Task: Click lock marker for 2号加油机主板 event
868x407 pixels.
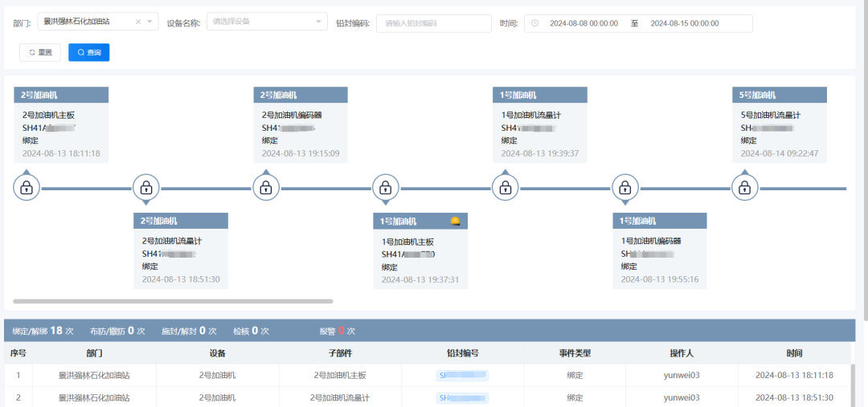Action: coord(27,189)
